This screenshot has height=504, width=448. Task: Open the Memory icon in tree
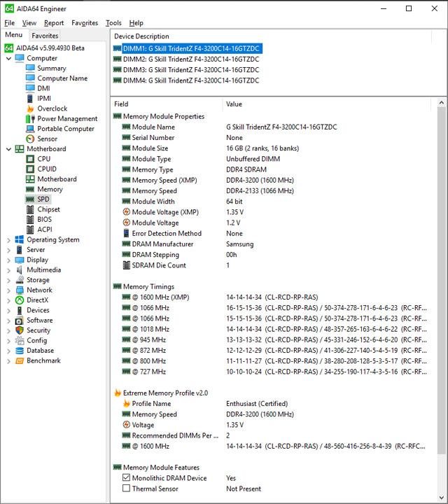pos(30,189)
